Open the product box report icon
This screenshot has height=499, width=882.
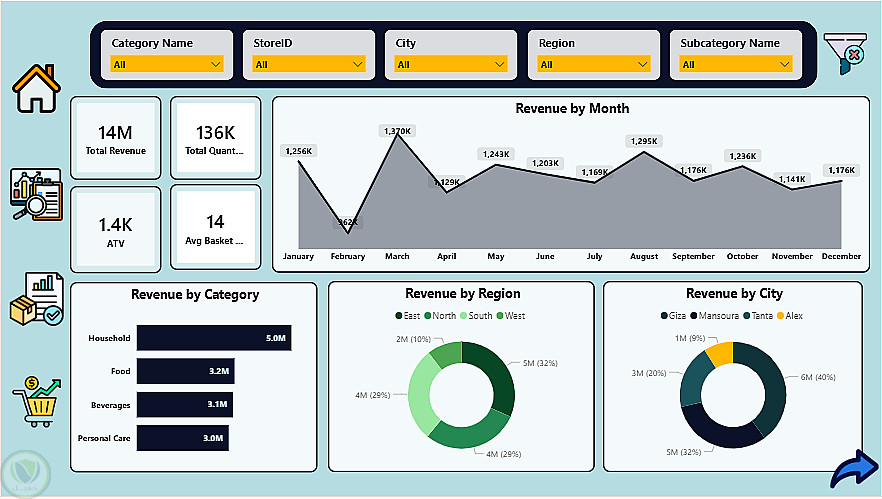[37, 299]
